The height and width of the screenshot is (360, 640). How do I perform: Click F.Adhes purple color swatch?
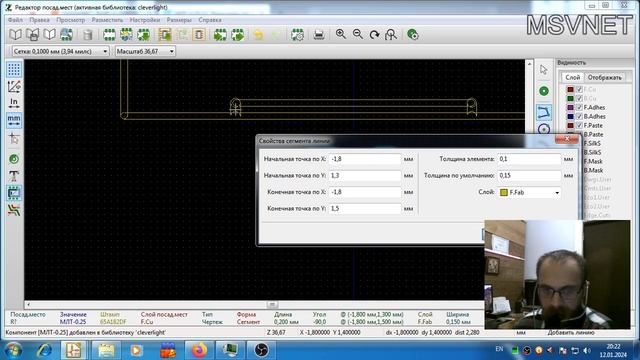click(x=570, y=107)
